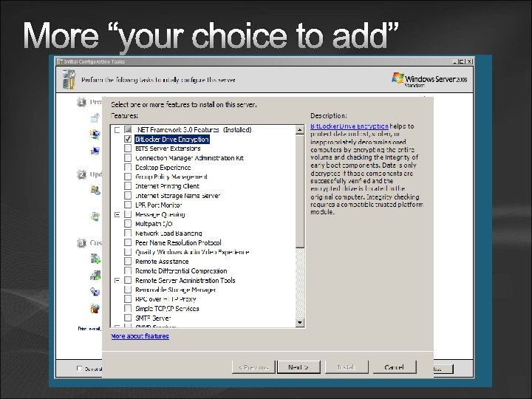Click the second icon under step 3
The height and width of the screenshot is (399, 532).
click(x=95, y=275)
